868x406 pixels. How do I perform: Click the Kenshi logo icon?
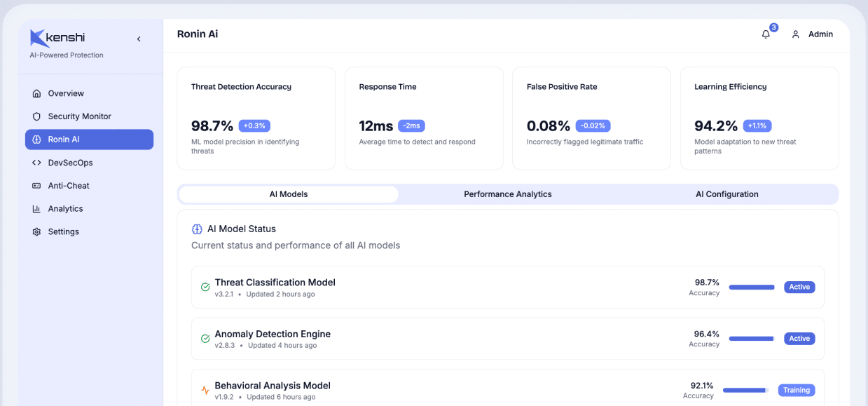point(38,39)
